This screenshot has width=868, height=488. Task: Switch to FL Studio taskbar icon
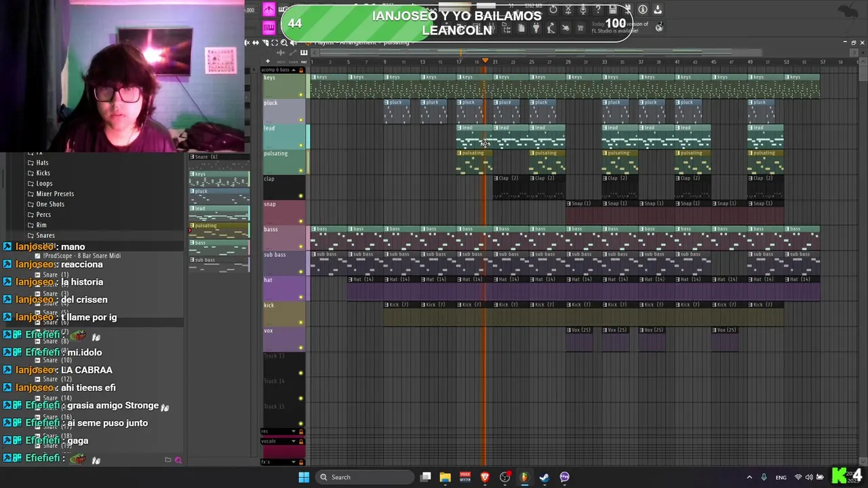click(524, 477)
